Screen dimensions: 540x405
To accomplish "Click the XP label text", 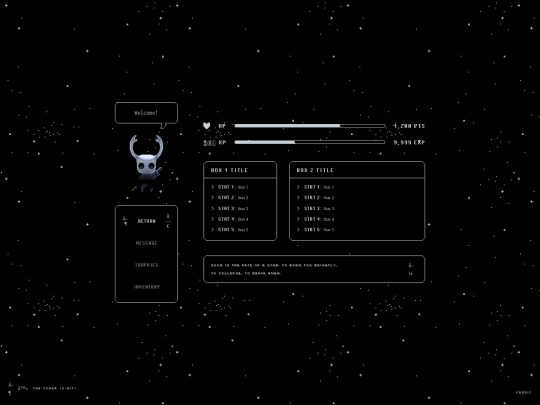I will tap(222, 142).
